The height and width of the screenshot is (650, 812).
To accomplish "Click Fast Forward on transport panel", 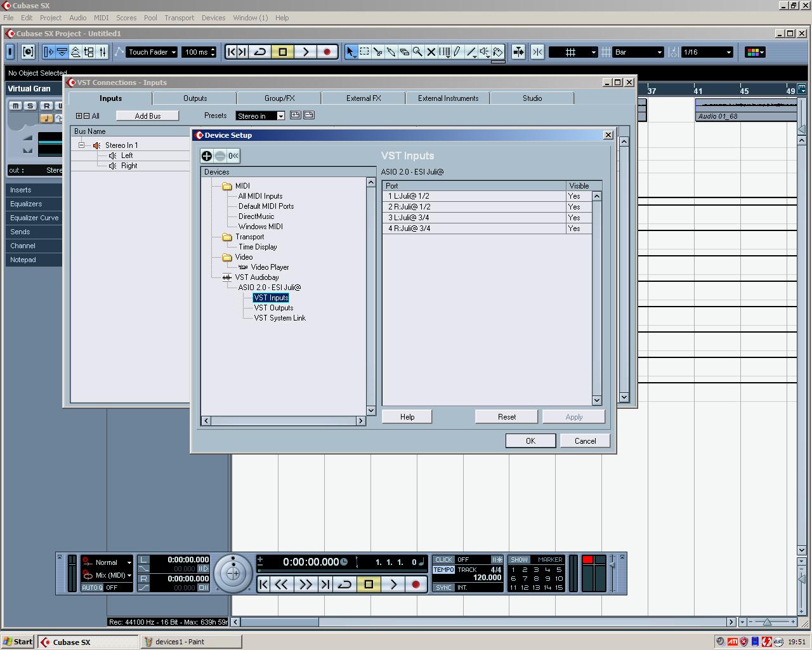I will tap(305, 584).
